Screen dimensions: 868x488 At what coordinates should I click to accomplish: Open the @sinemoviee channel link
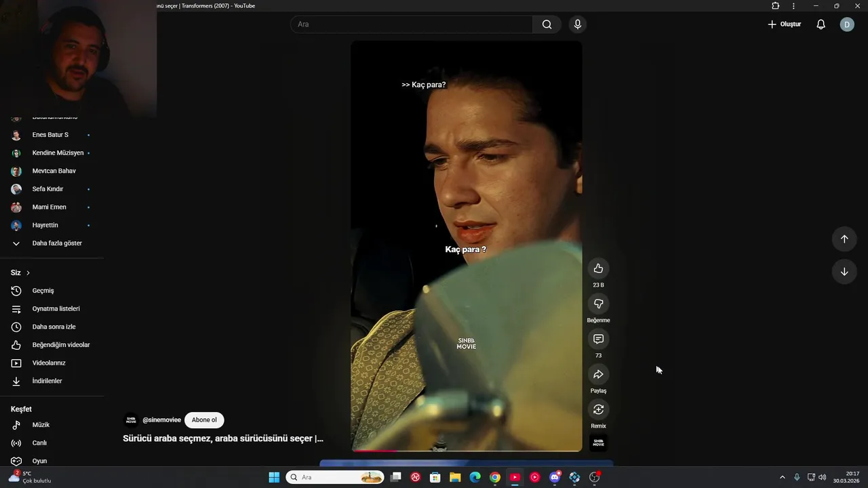[161, 420]
